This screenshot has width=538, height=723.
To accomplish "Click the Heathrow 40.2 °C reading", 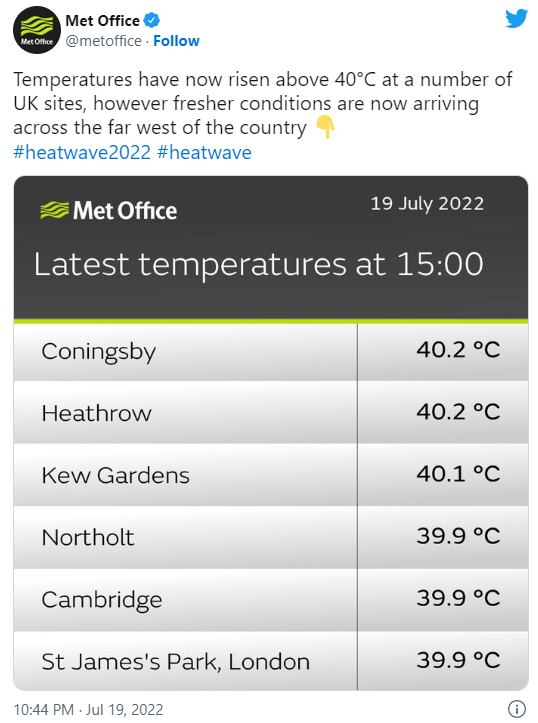I will click(x=458, y=411).
